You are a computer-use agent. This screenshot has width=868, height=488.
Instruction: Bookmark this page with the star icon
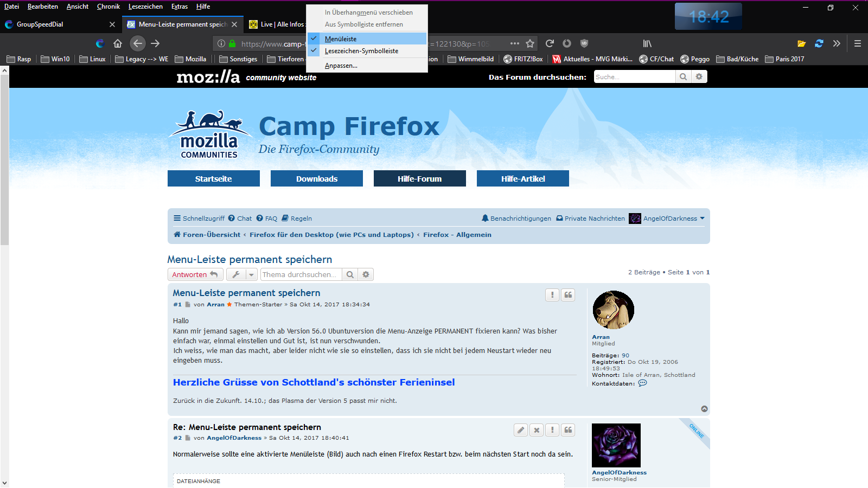[530, 43]
